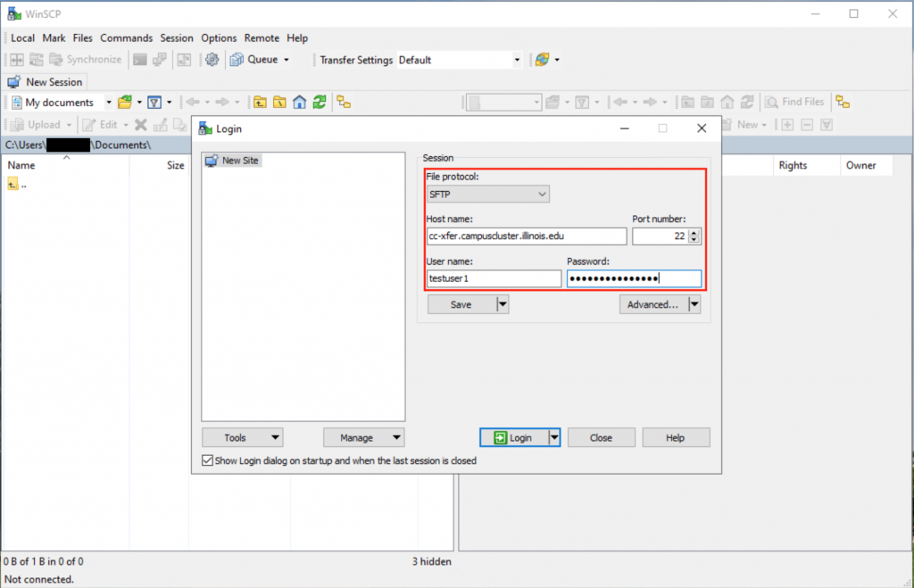Image resolution: width=914 pixels, height=588 pixels.
Task: Click the remote Find Files button
Action: pyautogui.click(x=794, y=102)
